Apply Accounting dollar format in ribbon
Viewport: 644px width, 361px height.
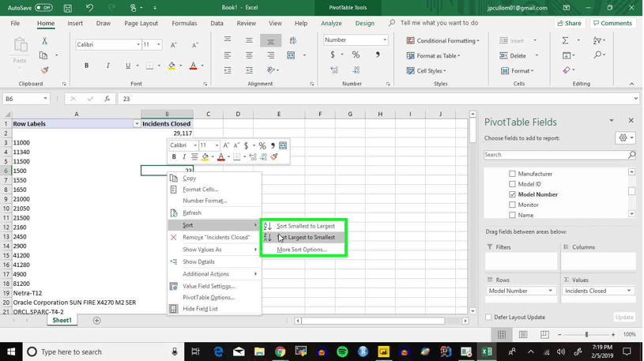332,55
